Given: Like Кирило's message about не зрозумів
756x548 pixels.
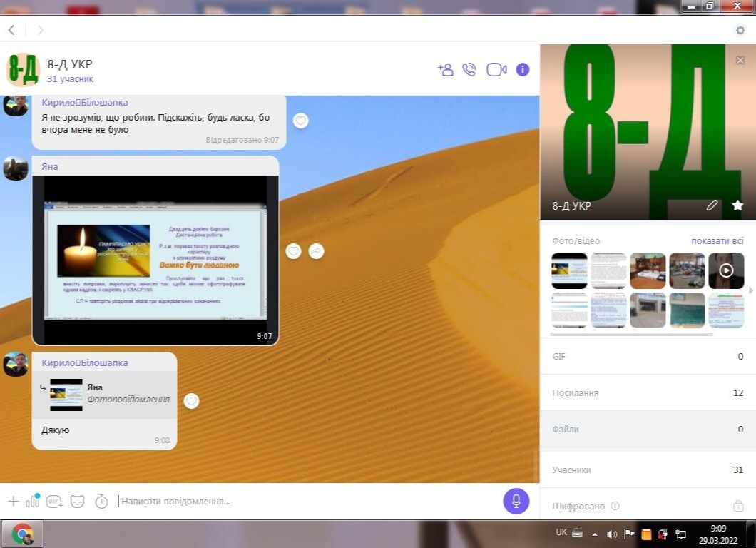Looking at the screenshot, I should tap(300, 121).
